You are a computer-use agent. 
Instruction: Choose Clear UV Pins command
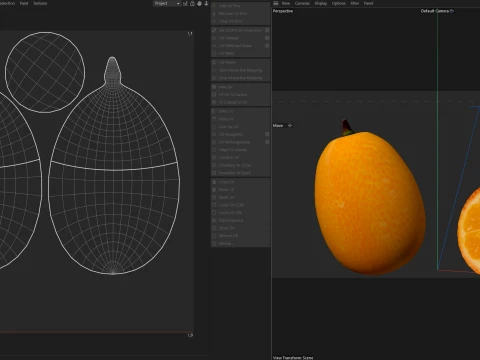point(240,21)
